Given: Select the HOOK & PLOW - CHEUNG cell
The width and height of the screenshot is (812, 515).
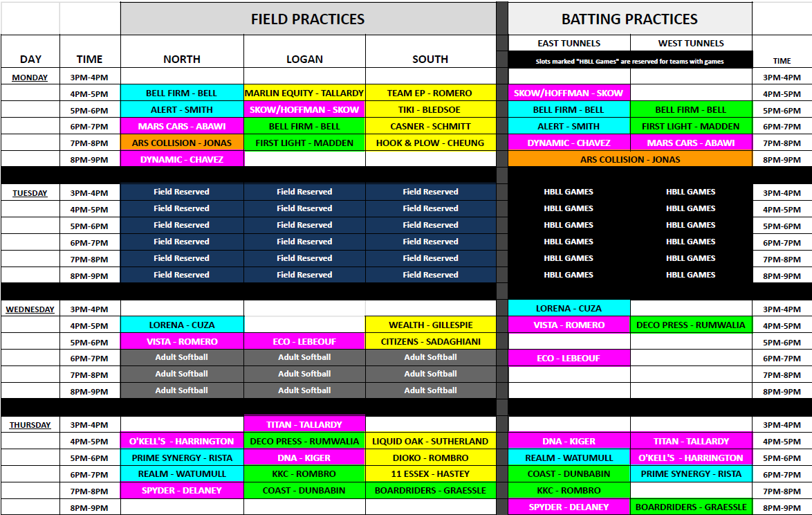Looking at the screenshot, I should tap(430, 143).
